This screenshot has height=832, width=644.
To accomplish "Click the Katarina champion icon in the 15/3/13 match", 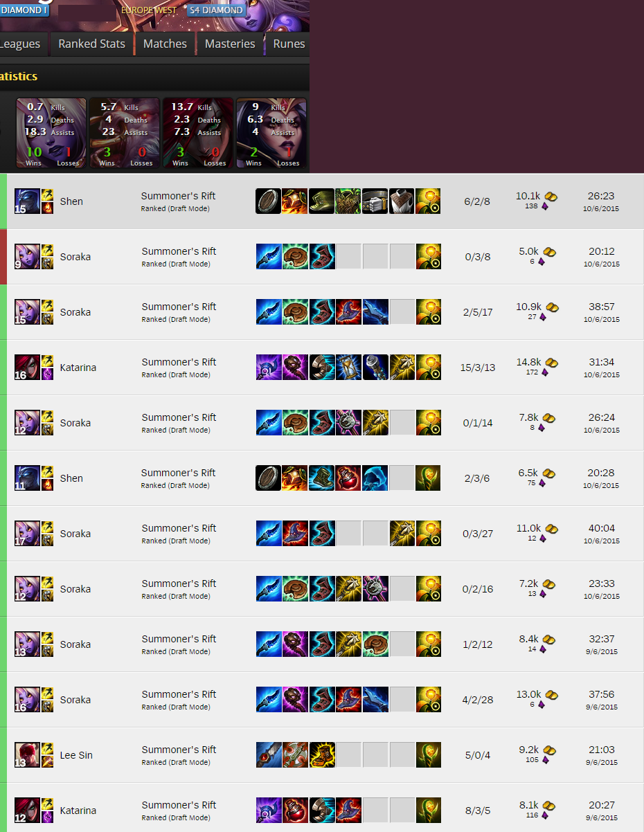I will point(27,368).
